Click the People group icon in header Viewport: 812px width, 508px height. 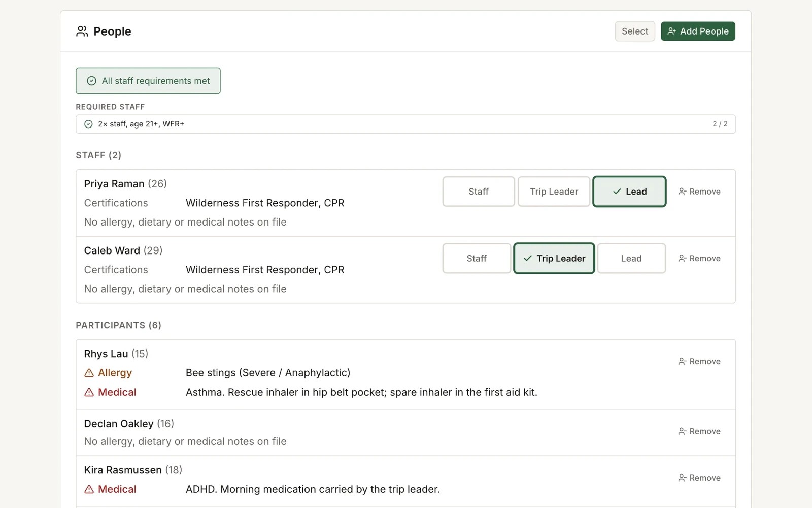pyautogui.click(x=82, y=31)
